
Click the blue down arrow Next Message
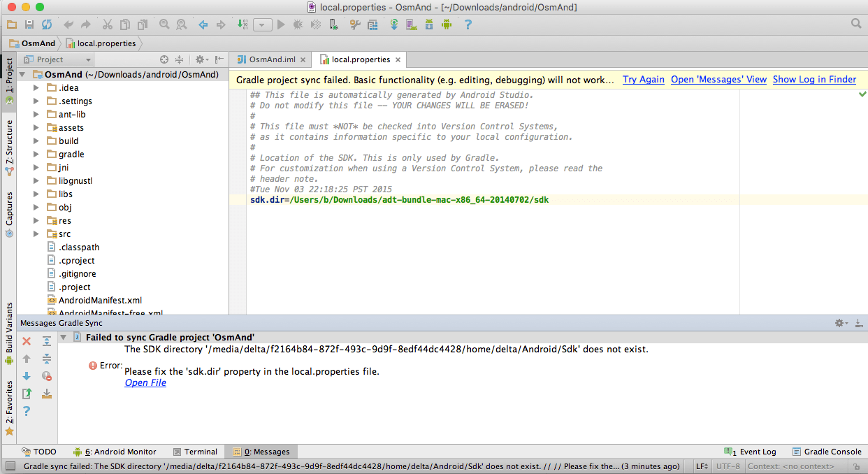tap(27, 376)
